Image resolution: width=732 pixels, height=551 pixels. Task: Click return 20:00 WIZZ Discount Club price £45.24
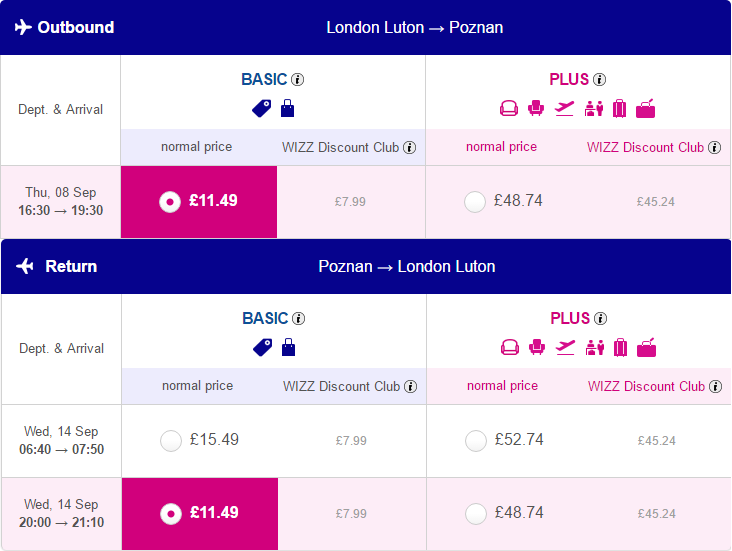click(x=656, y=514)
